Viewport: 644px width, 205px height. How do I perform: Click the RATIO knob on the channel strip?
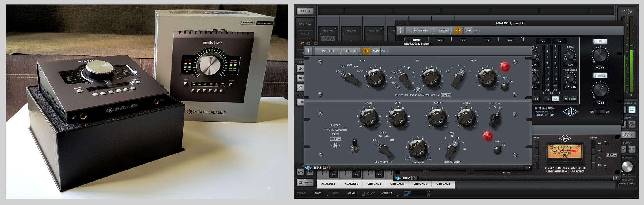[x=570, y=55]
